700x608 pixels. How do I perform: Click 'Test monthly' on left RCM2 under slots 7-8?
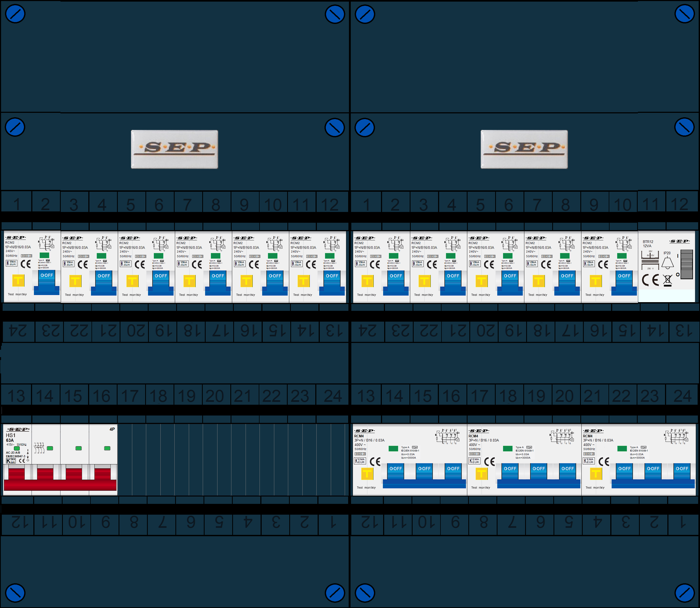[x=188, y=295]
